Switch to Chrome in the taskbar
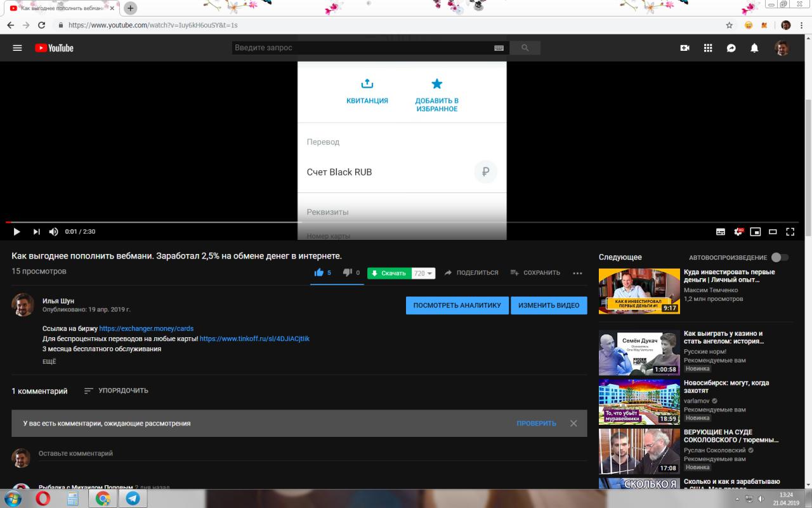 103,498
